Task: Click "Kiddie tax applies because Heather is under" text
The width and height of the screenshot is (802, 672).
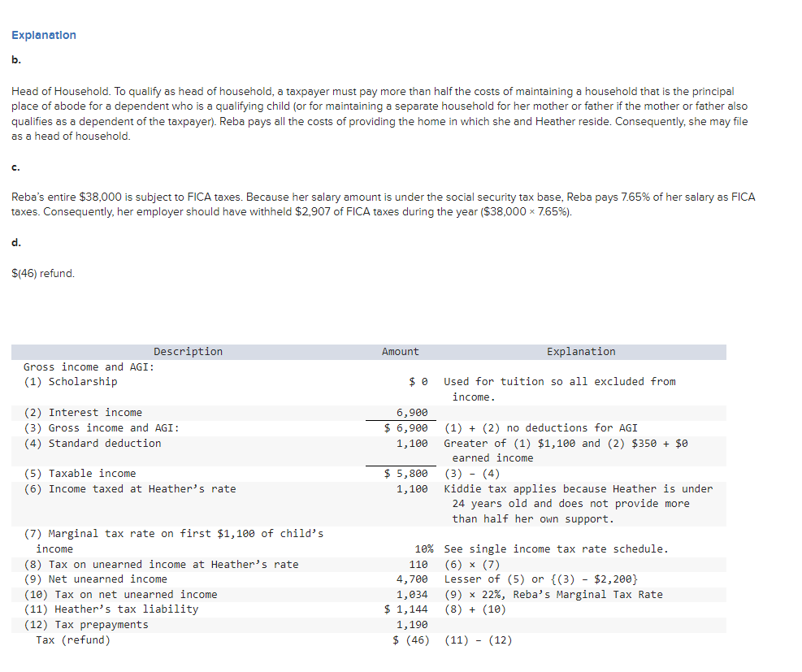Action: (579, 489)
